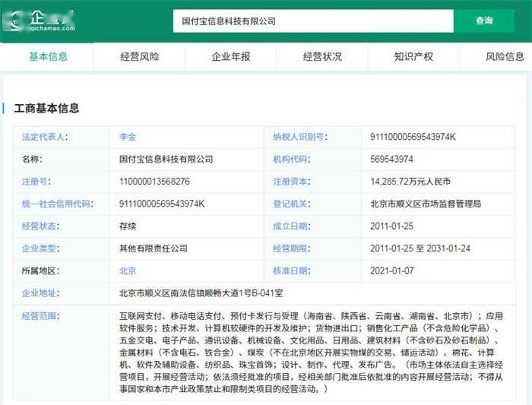Viewport: 532px width, 405px height.
Task: Click taxpayer ID 91110000569543974K beside 纳税人识别号
Action: (x=413, y=137)
